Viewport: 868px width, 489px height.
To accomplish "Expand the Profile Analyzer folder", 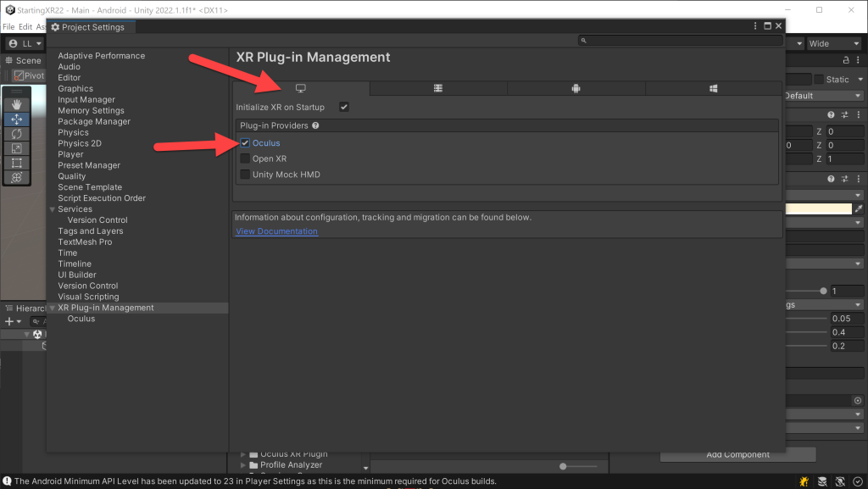I will (x=242, y=465).
